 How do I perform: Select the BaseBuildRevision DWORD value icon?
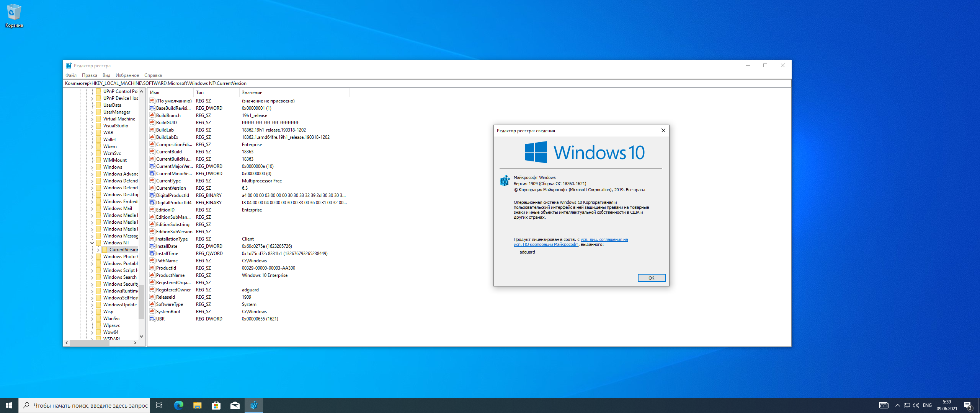click(x=152, y=108)
